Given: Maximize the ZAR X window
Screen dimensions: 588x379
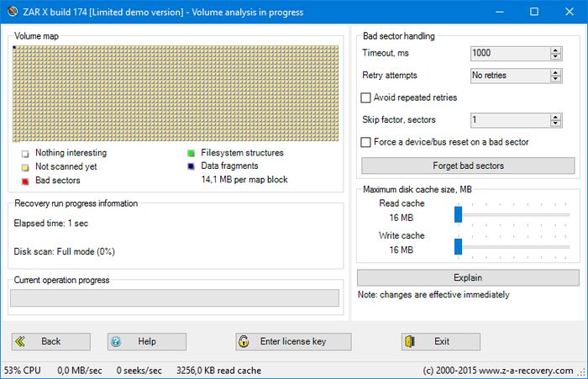Looking at the screenshot, I should [x=533, y=12].
